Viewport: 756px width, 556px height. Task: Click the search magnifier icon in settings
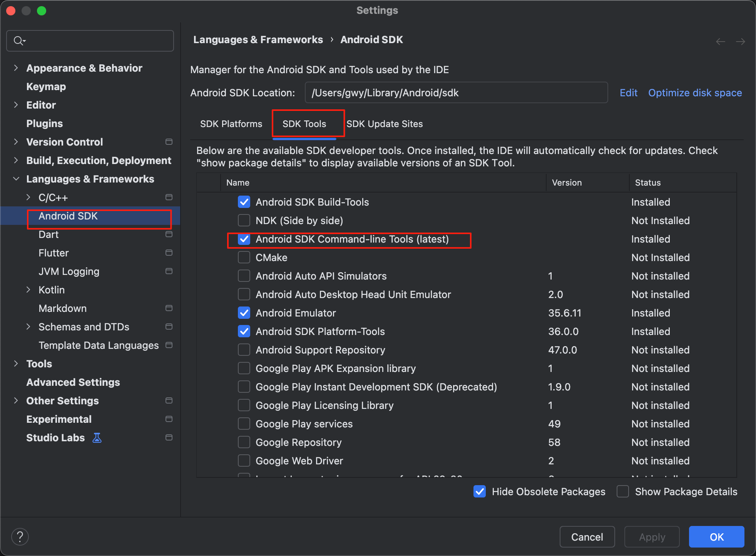coord(19,40)
